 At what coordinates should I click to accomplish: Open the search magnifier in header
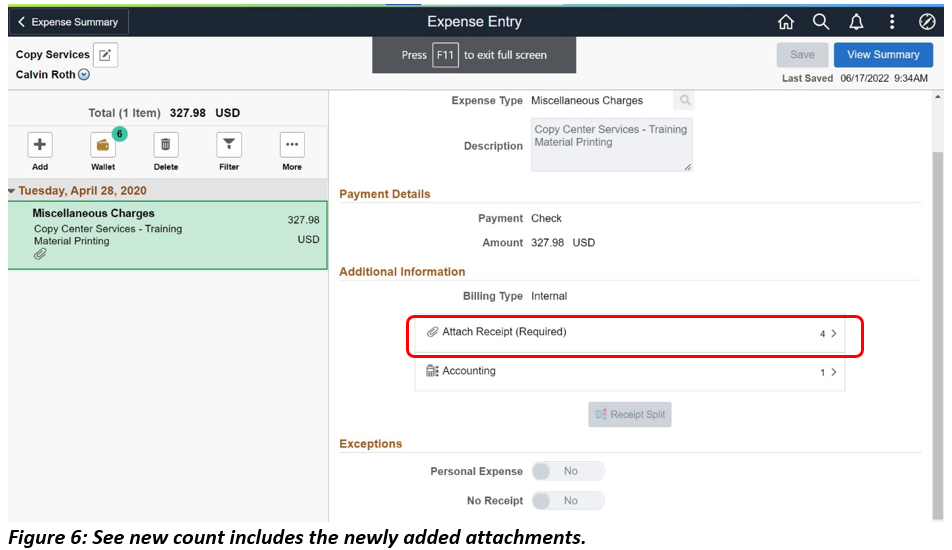coord(821,22)
